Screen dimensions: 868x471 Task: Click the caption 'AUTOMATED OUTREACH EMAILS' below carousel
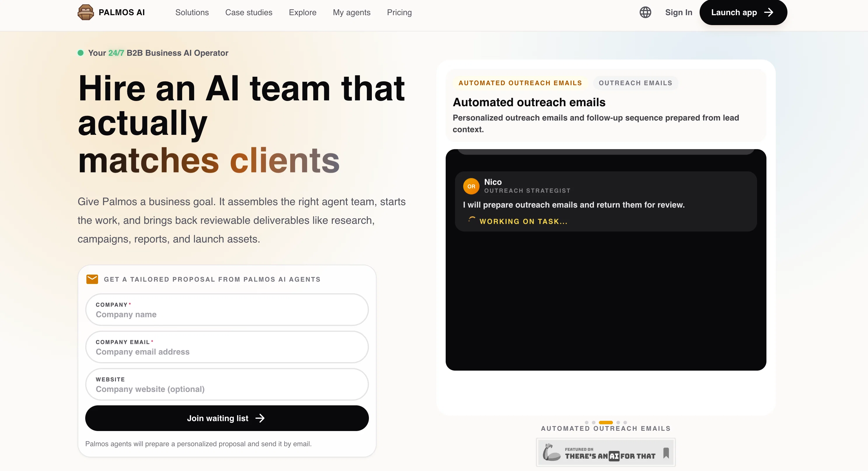606,429
